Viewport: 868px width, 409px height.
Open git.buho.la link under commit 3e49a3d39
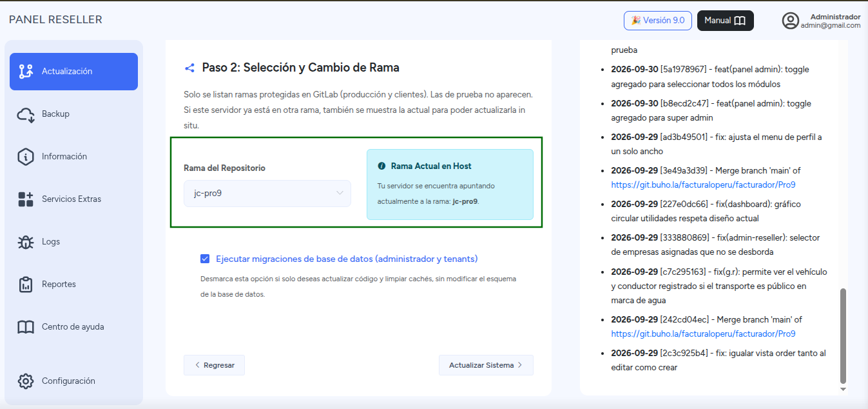point(703,185)
